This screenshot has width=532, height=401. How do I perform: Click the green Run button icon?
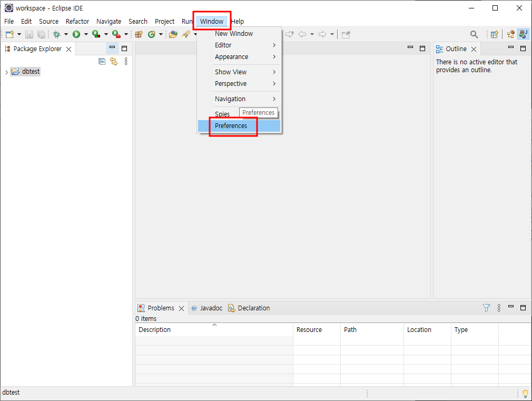tap(76, 34)
